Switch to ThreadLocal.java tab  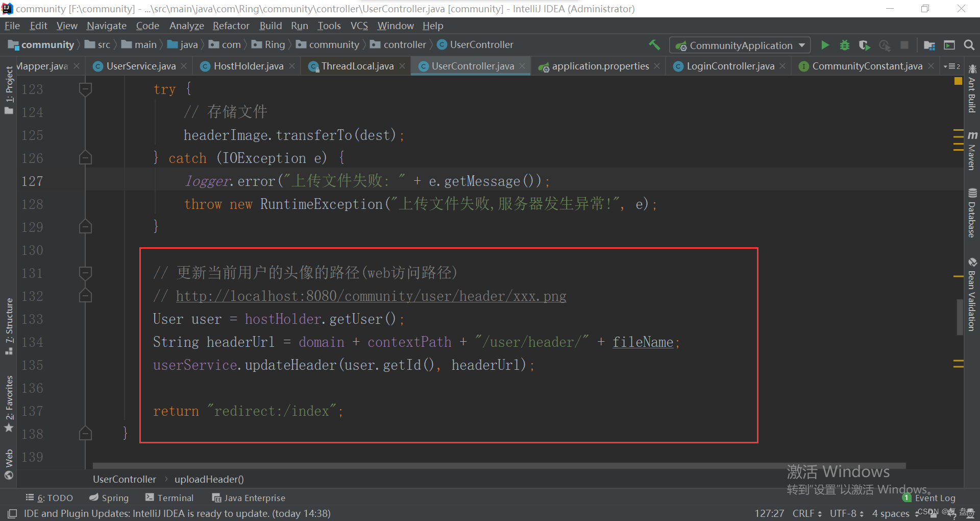pos(357,66)
